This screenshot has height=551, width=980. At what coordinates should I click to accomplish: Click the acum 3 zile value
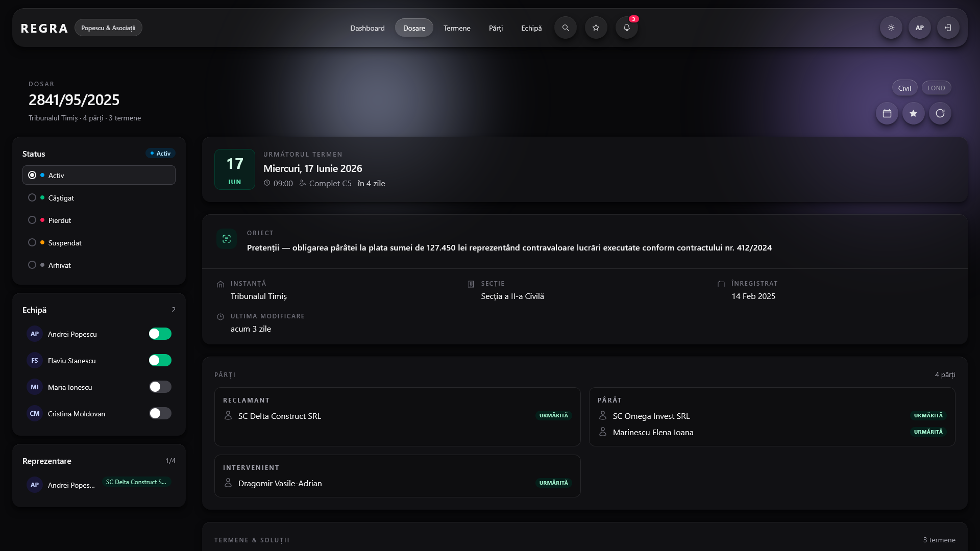(x=251, y=329)
